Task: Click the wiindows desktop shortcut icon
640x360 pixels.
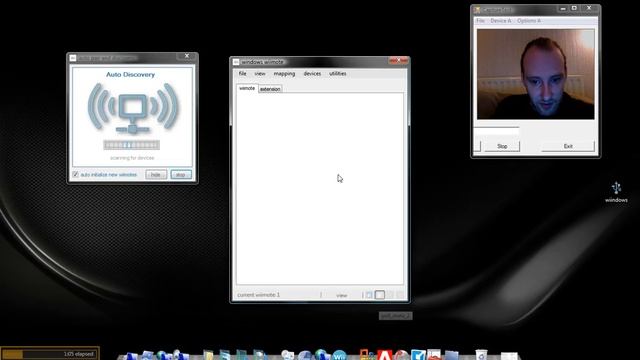Action: (616, 192)
